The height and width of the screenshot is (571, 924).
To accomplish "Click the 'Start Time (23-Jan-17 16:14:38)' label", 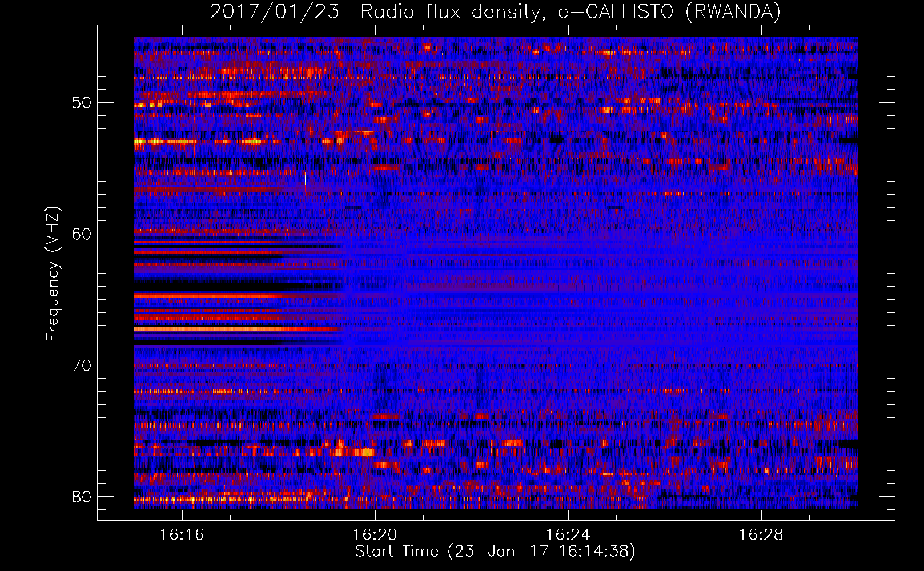I will (x=495, y=552).
